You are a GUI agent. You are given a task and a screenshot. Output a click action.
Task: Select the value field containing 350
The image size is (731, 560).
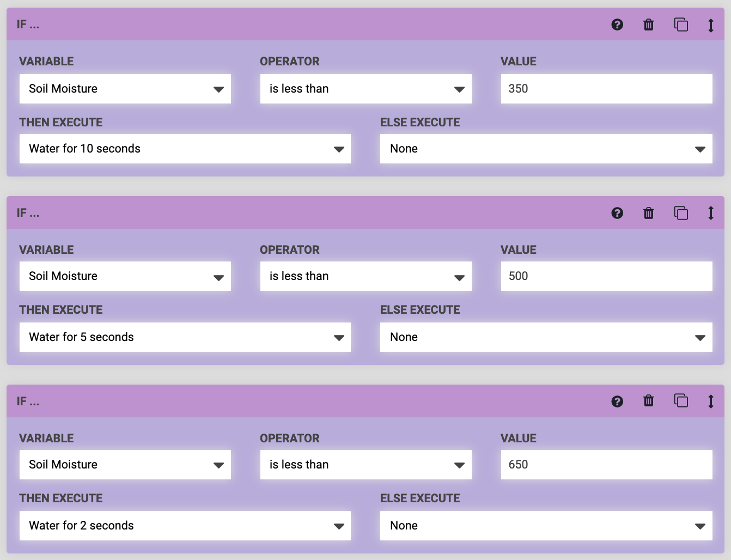tap(606, 88)
